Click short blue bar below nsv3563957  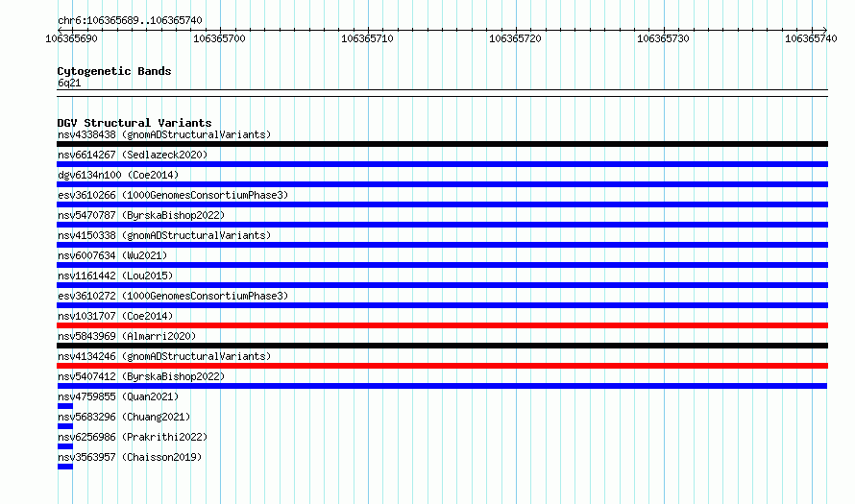[x=65, y=467]
